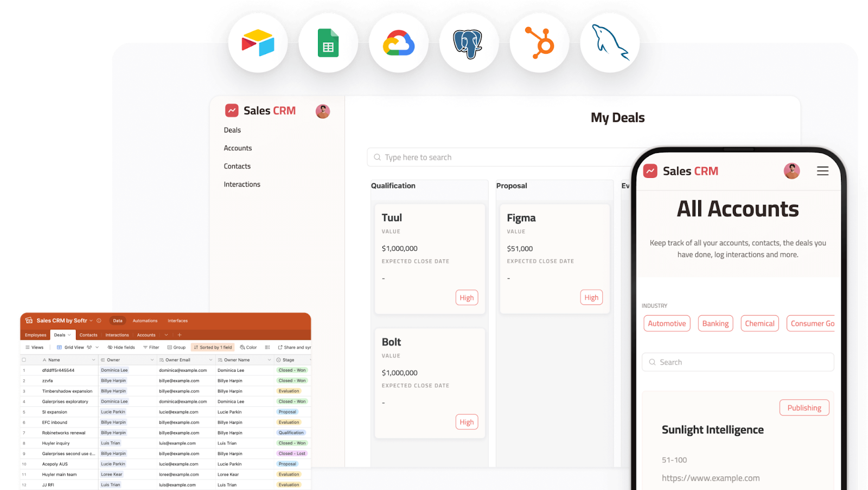The image size is (868, 490).
Task: Click search magnifier icon on phone
Action: click(x=652, y=362)
